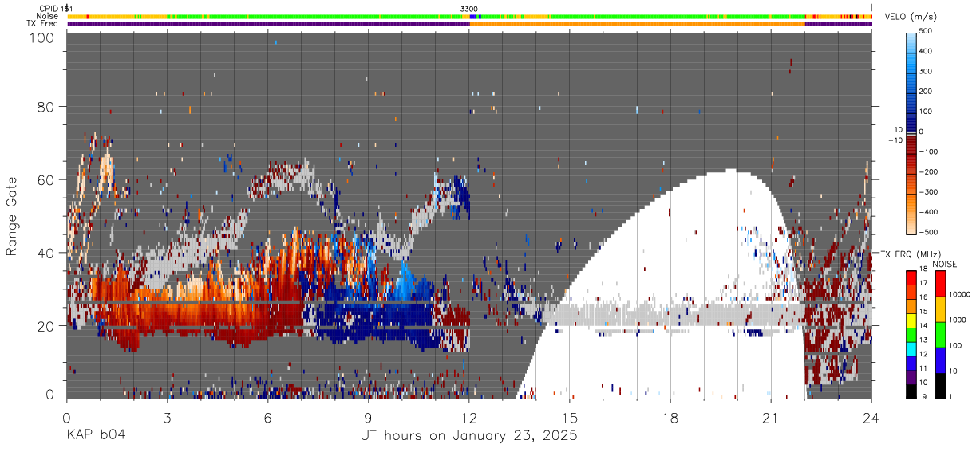Click the Noise row label at top left

pyautogui.click(x=47, y=16)
